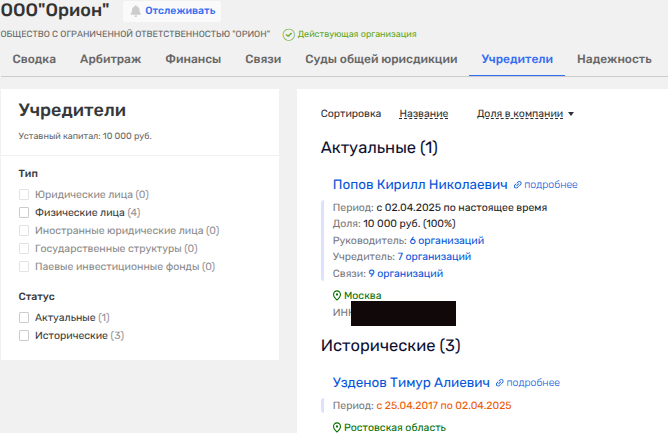The width and height of the screenshot is (668, 433).
Task: Click the Москва location pin icon
Action: tap(337, 296)
